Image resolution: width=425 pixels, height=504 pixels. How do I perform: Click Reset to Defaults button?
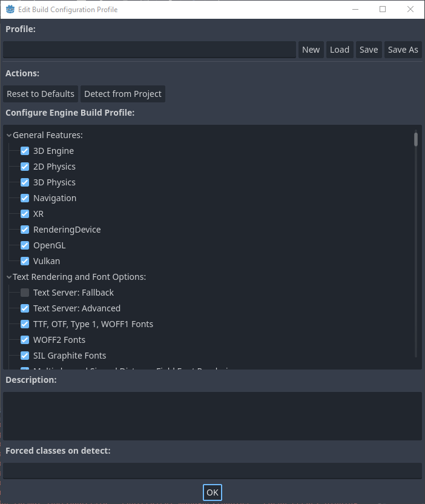coord(41,94)
